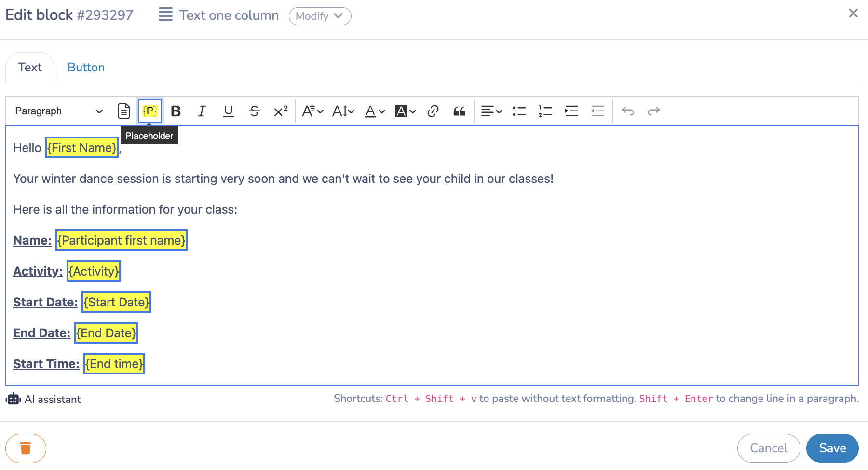This screenshot has width=868, height=470.
Task: Click the Text one column layout icon
Action: 166,14
